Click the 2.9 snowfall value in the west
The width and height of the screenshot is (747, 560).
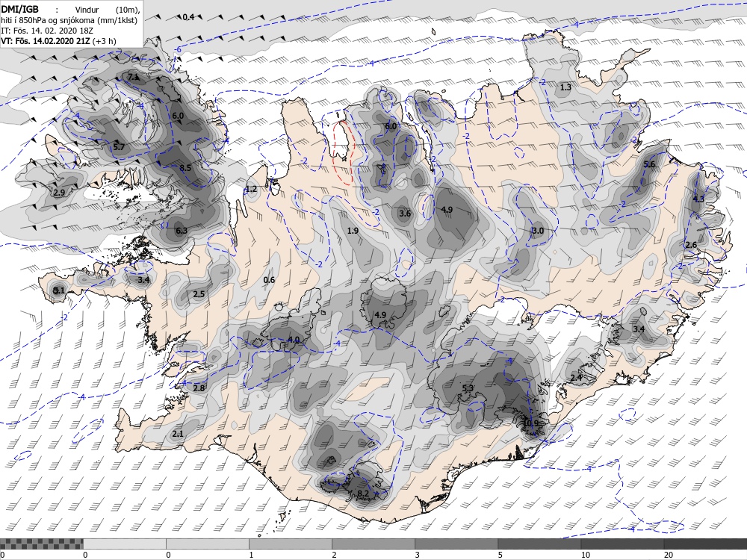click(x=59, y=193)
